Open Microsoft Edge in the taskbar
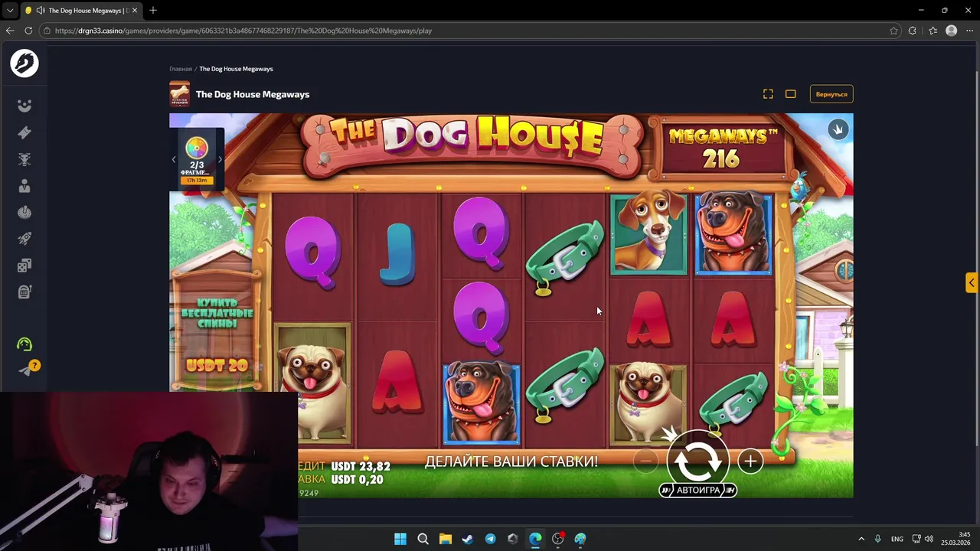This screenshot has height=551, width=980. tap(535, 539)
